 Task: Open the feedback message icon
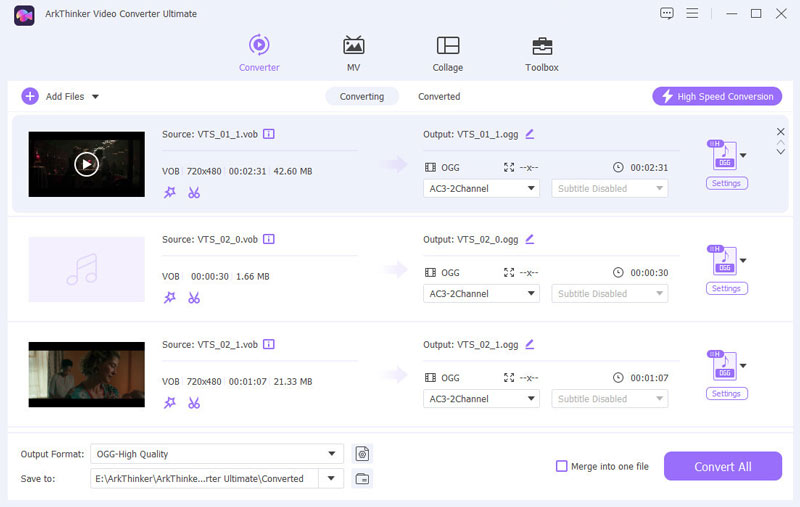666,13
